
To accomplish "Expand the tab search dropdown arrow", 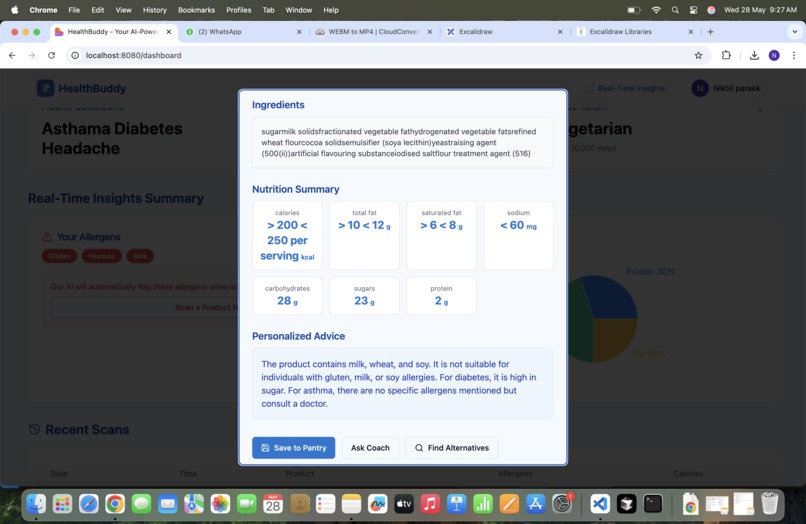I will (795, 31).
